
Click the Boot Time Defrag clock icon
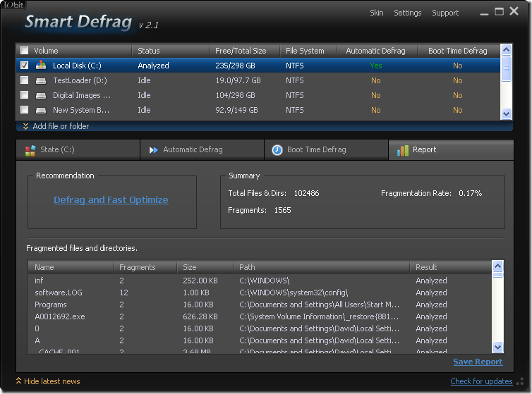277,150
